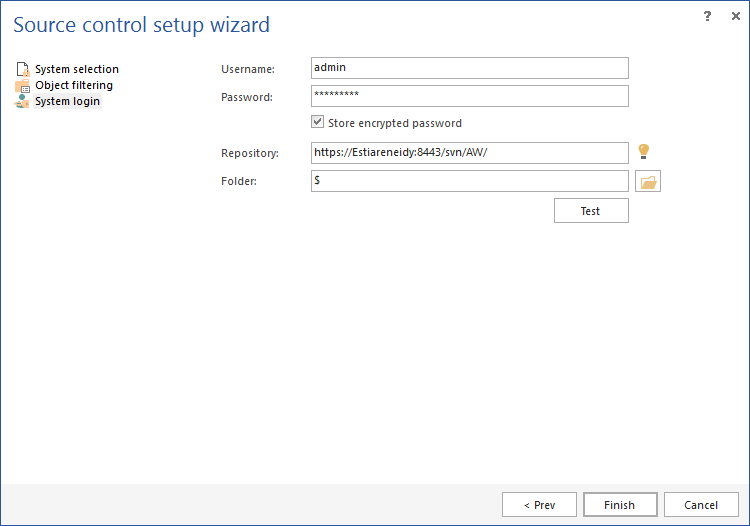This screenshot has width=750, height=526.
Task: Open the folder browse icon
Action: coord(648,182)
